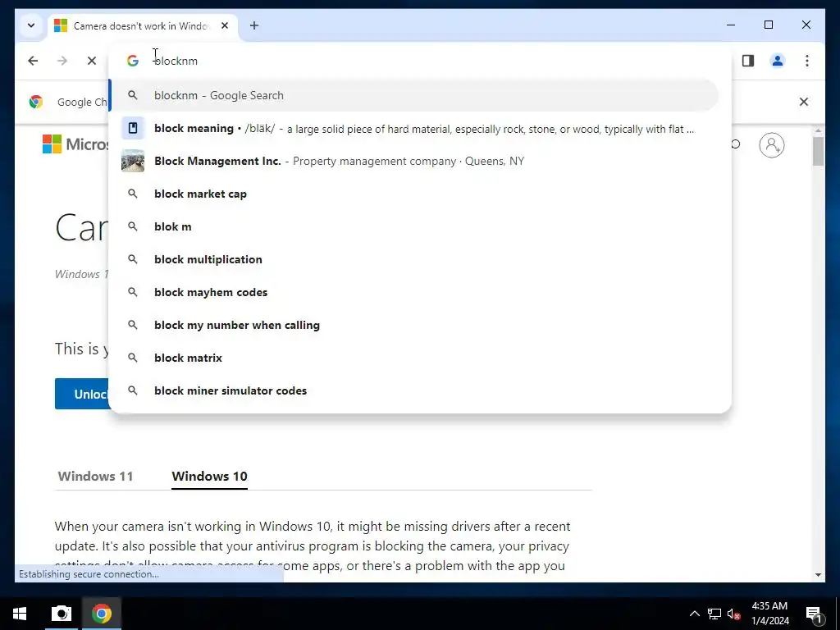
Task: Click the address bar containing blocknm
Action: click(x=420, y=61)
